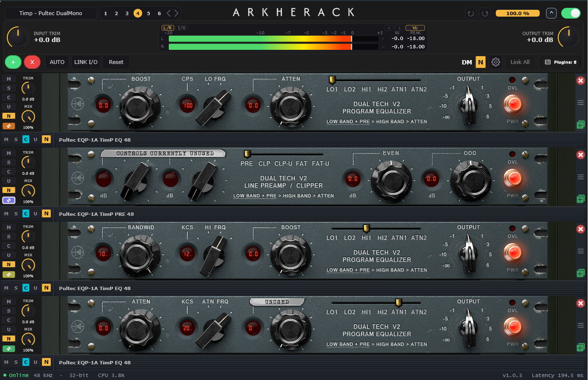Click the red X remove button beside AUTO
The height and width of the screenshot is (380, 588).
click(x=32, y=62)
